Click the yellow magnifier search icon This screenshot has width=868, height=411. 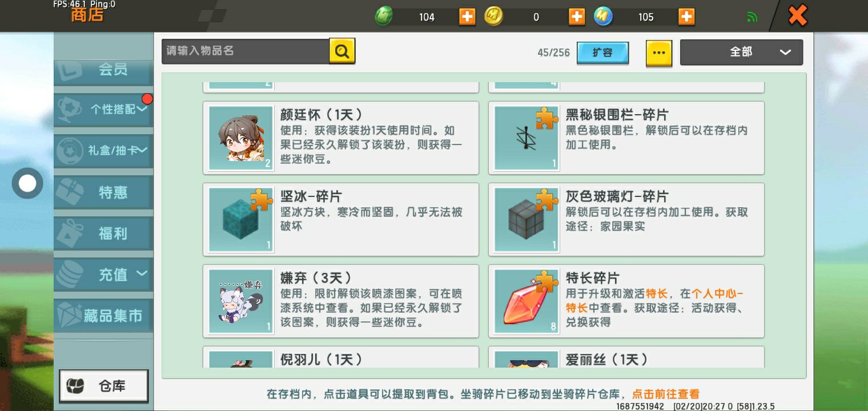(342, 51)
